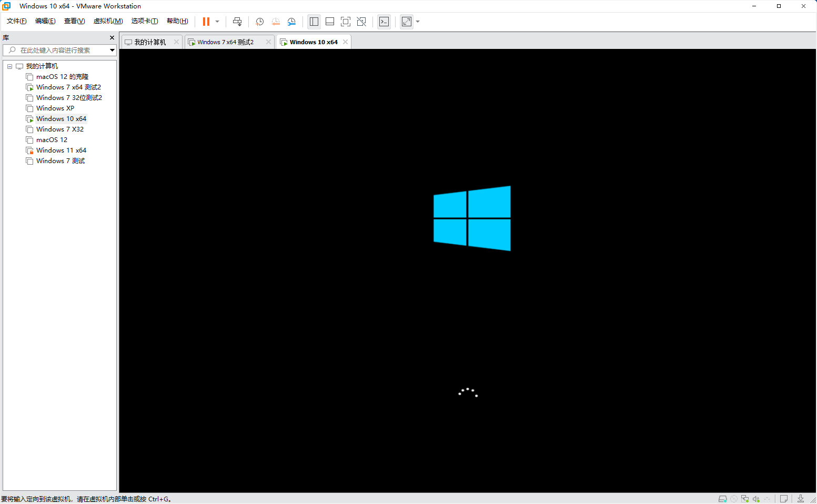The height and width of the screenshot is (504, 817).
Task: Click the stretch guest display icon
Action: click(407, 22)
